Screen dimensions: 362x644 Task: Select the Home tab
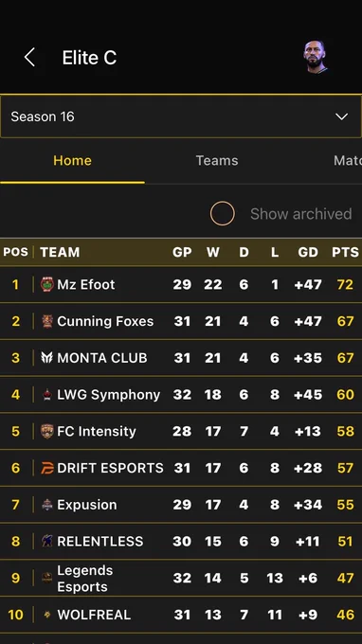point(72,160)
